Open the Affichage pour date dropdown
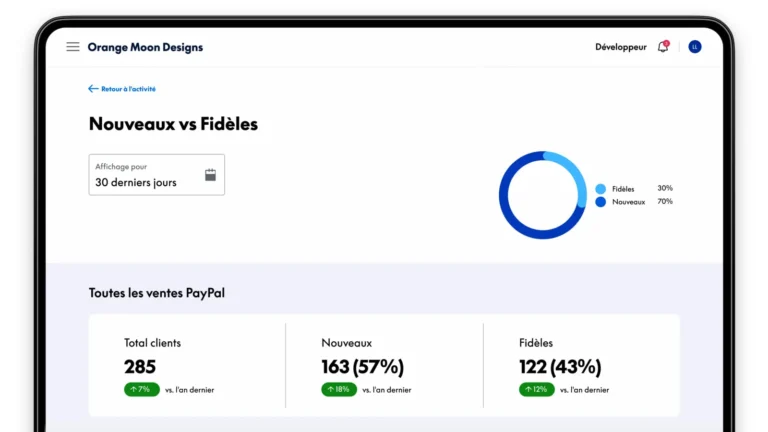Viewport: 768px width, 432px height. point(157,175)
